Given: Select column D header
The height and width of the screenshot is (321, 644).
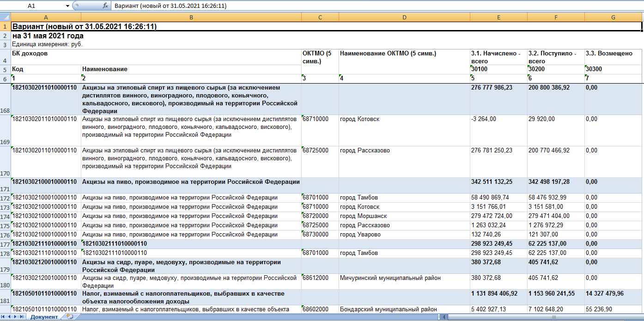Looking at the screenshot, I should click(x=405, y=17).
